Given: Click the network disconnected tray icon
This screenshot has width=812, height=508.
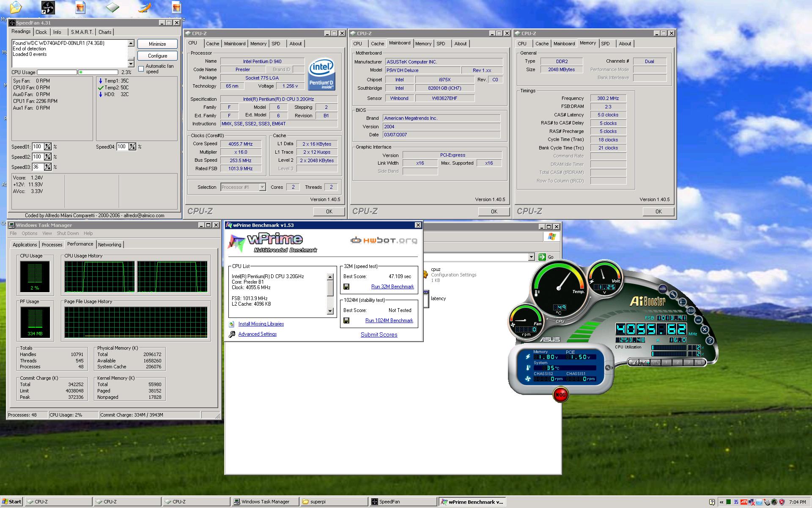Looking at the screenshot, I should (752, 502).
